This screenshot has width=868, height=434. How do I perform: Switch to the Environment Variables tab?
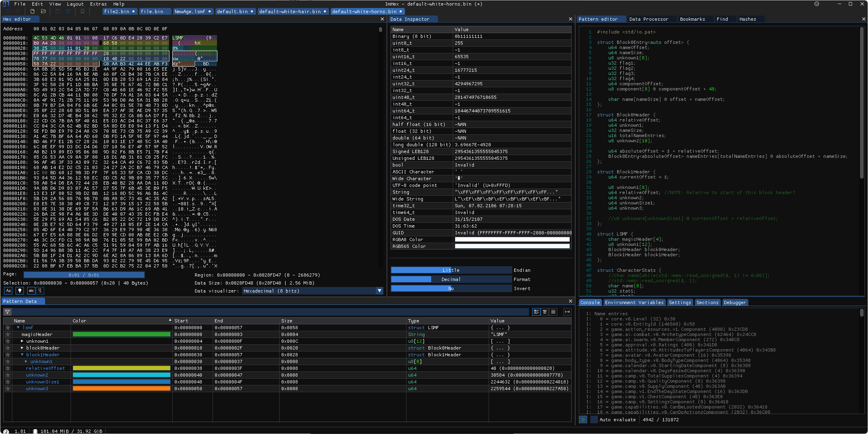pos(634,302)
